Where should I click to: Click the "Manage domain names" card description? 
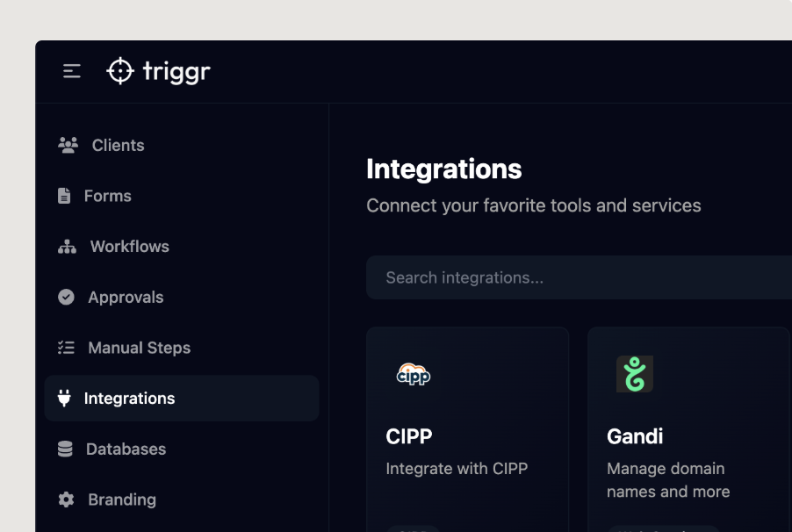[667, 479]
